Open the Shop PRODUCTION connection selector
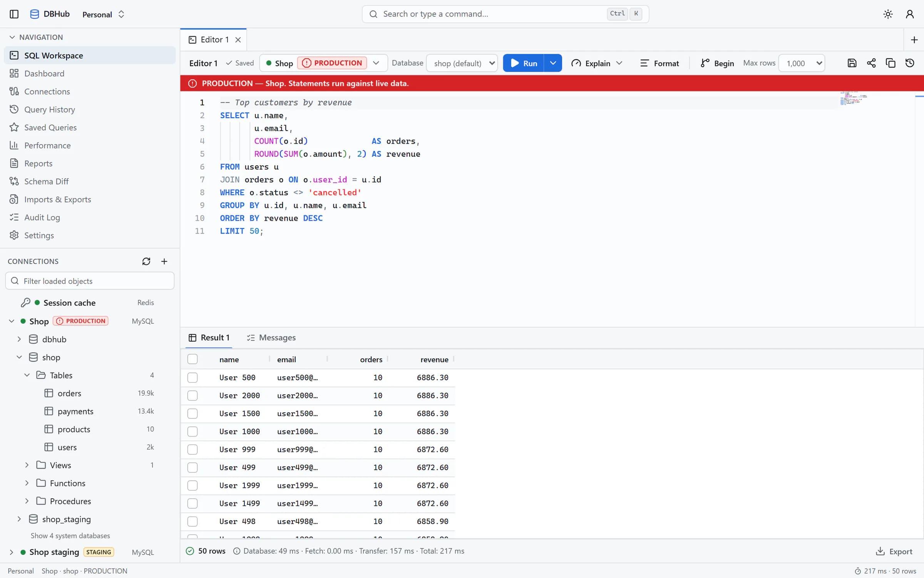This screenshot has width=924, height=578. (x=323, y=63)
